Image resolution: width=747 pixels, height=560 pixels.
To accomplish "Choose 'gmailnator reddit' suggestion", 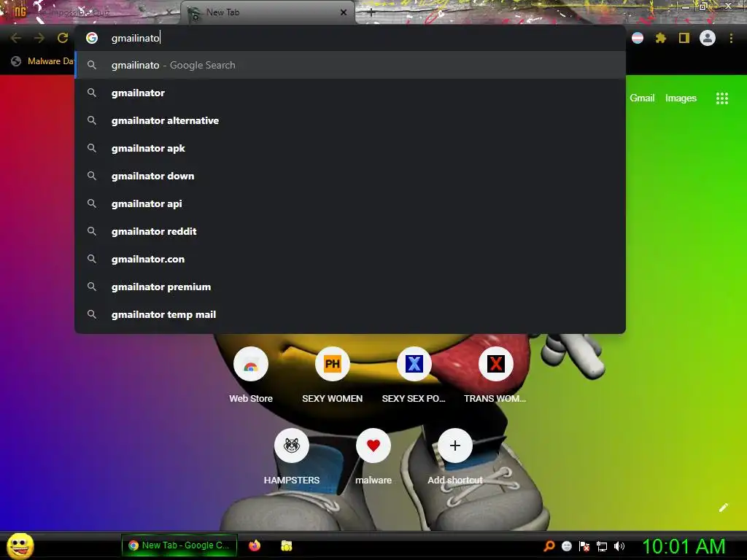I will 349,231.
